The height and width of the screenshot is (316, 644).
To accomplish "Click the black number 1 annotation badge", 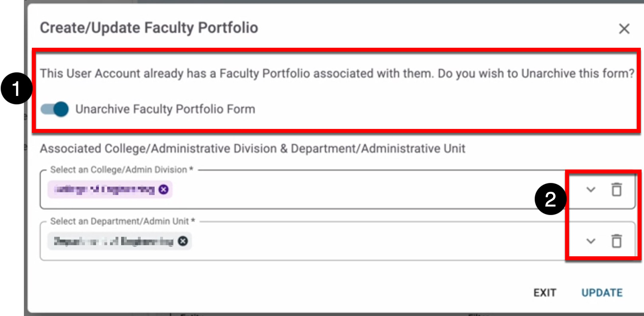I will [16, 89].
